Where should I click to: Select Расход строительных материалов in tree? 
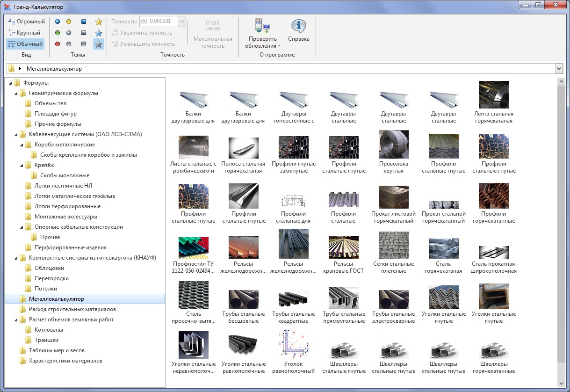[x=72, y=309]
